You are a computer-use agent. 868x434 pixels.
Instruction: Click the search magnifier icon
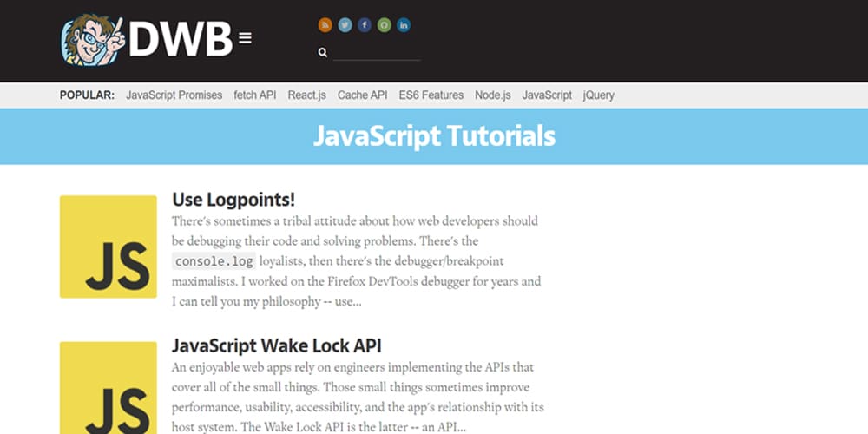click(x=323, y=53)
